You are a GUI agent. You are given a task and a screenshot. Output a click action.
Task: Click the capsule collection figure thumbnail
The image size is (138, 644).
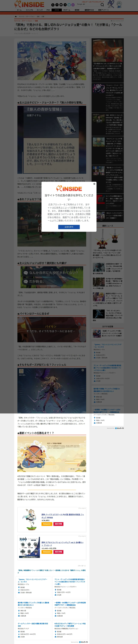[30, 548]
